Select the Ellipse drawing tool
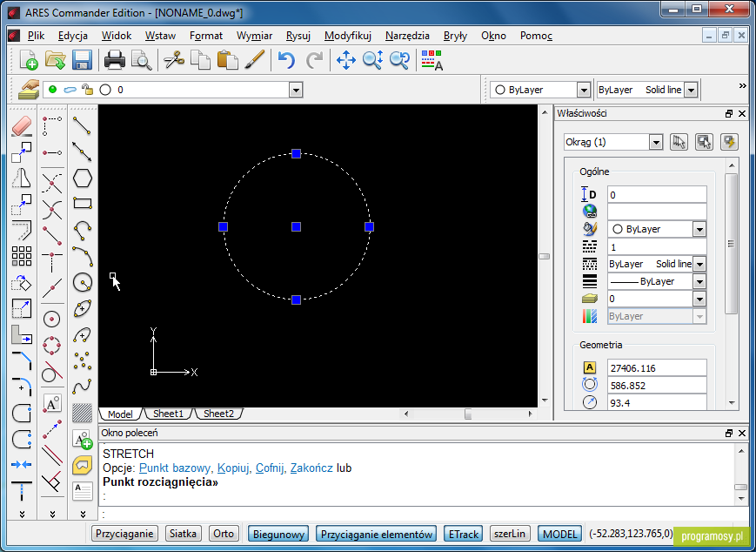 point(83,308)
